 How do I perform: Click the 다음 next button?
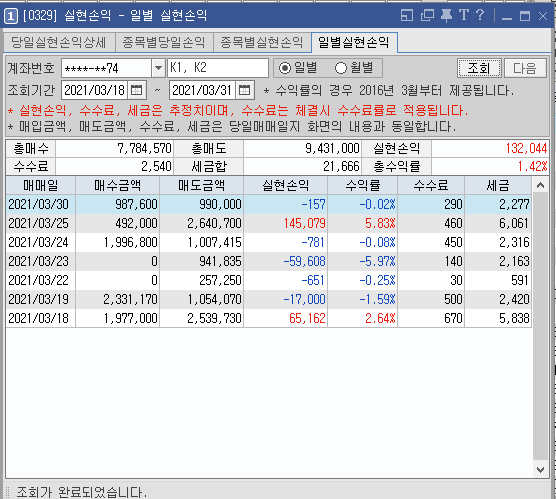(x=525, y=68)
